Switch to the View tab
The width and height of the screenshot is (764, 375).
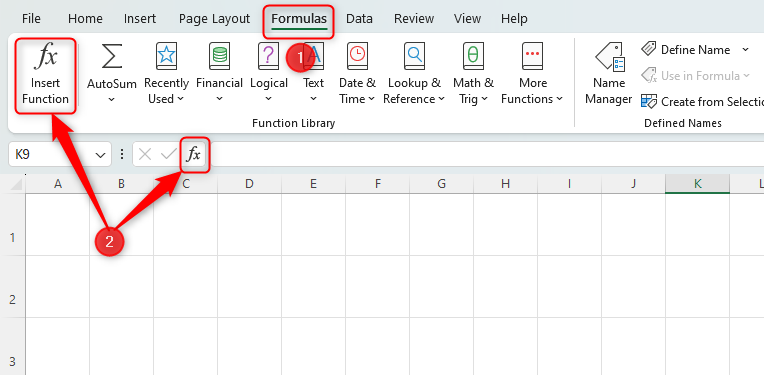pyautogui.click(x=467, y=19)
